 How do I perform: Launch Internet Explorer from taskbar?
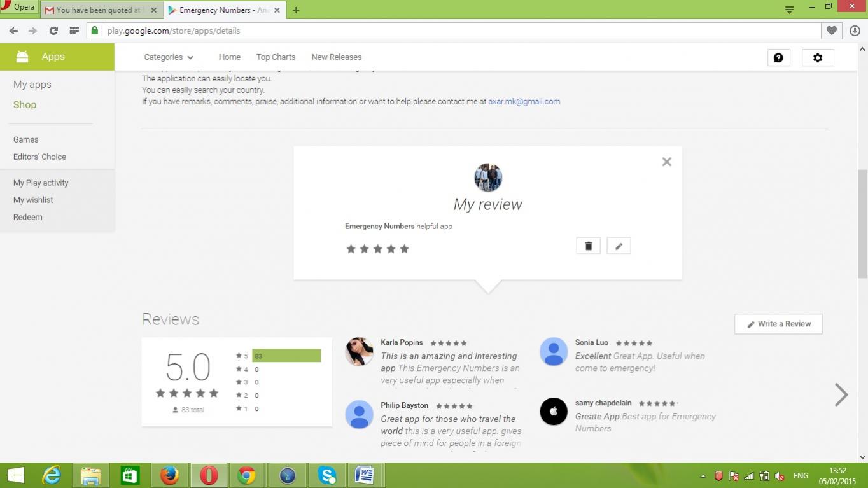click(x=52, y=475)
